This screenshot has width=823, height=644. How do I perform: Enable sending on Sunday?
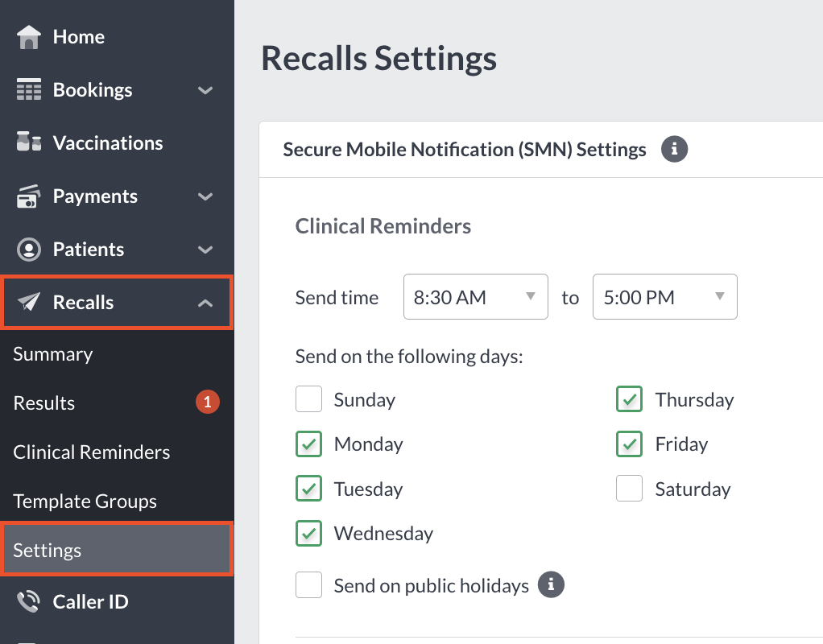pyautogui.click(x=308, y=399)
